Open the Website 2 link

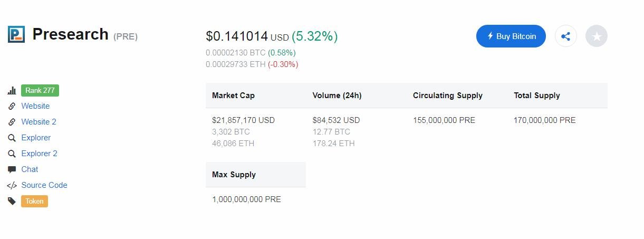[39, 122]
